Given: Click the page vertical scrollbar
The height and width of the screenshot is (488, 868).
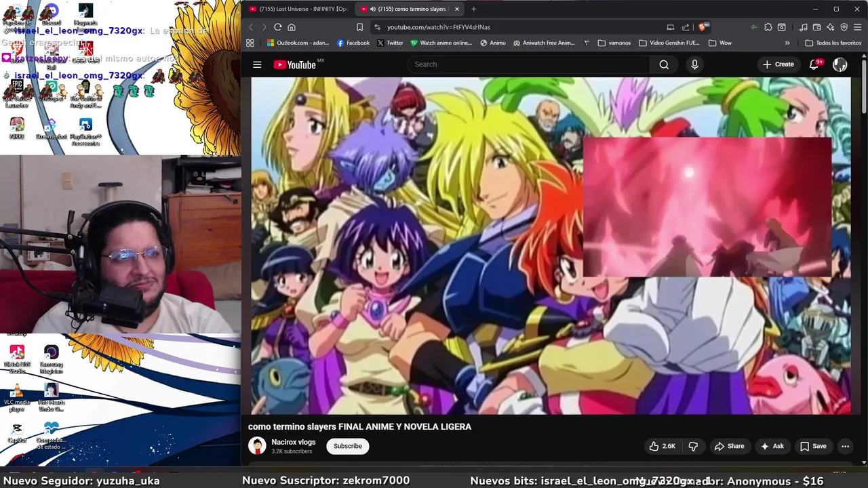Looking at the screenshot, I should point(864,86).
